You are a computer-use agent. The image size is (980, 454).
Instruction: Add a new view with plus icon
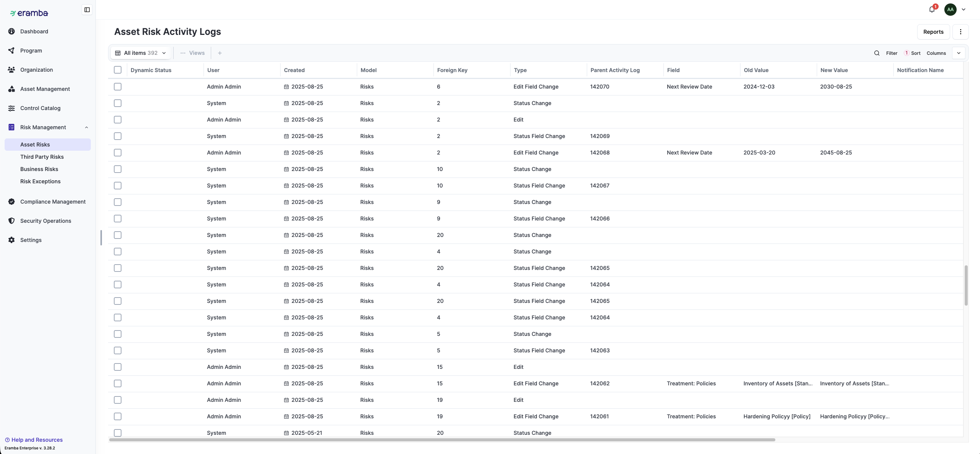pos(220,53)
